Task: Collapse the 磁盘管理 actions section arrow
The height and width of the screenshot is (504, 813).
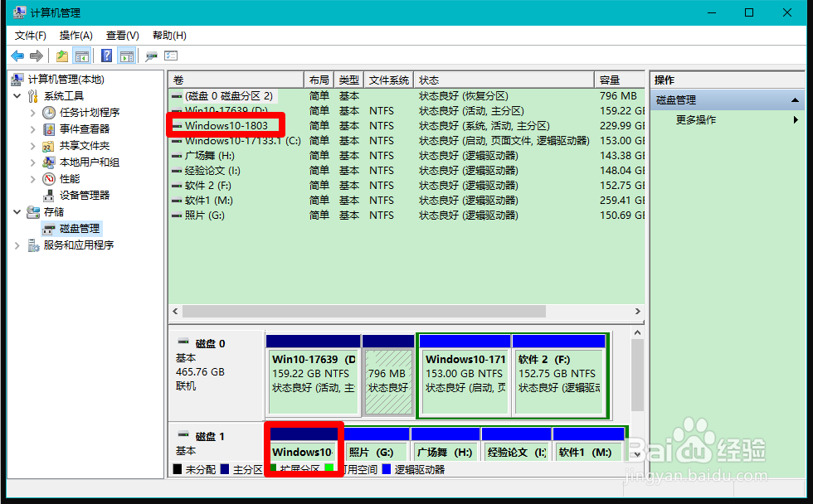Action: tap(795, 100)
